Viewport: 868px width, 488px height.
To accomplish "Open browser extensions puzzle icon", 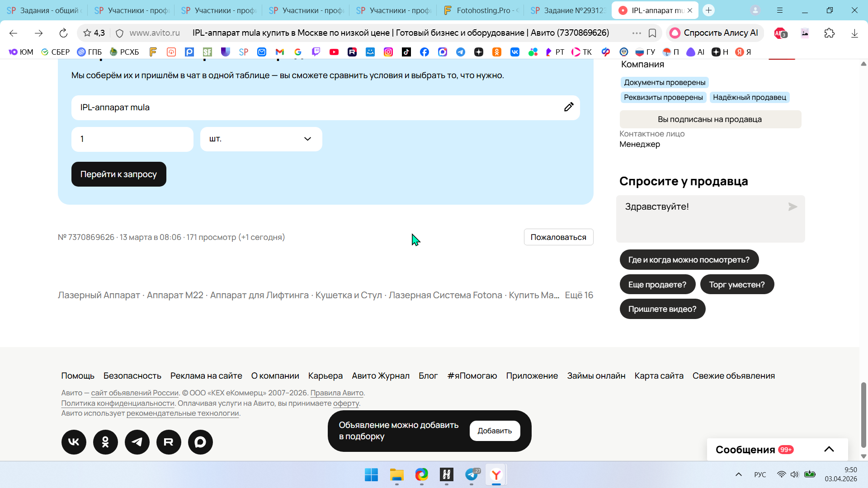I will point(829,33).
